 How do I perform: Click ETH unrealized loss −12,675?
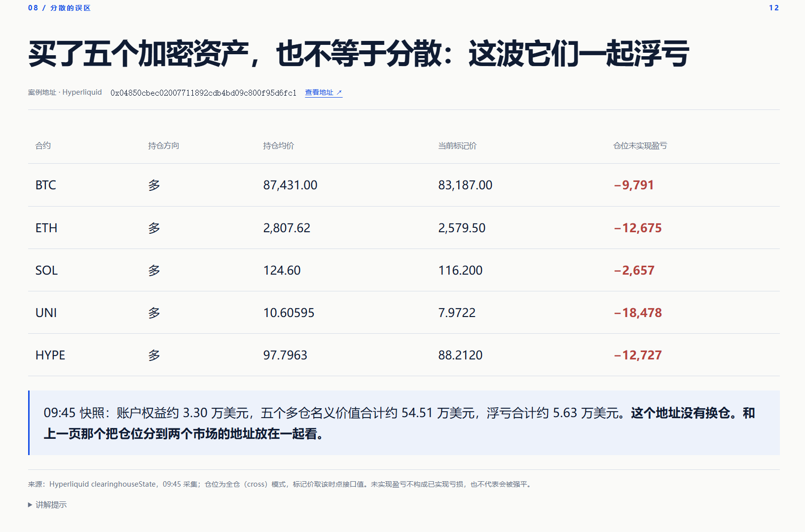(x=638, y=228)
